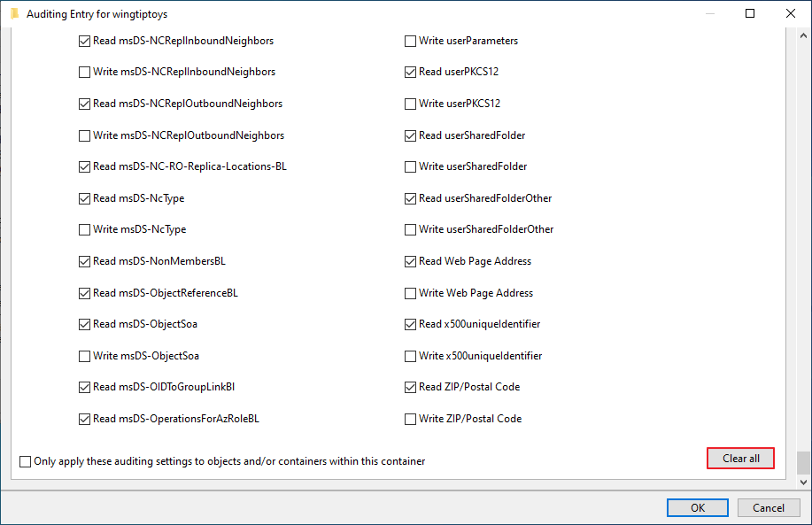This screenshot has height=525, width=812.
Task: Enable Write Web Page Address
Action: [x=410, y=293]
